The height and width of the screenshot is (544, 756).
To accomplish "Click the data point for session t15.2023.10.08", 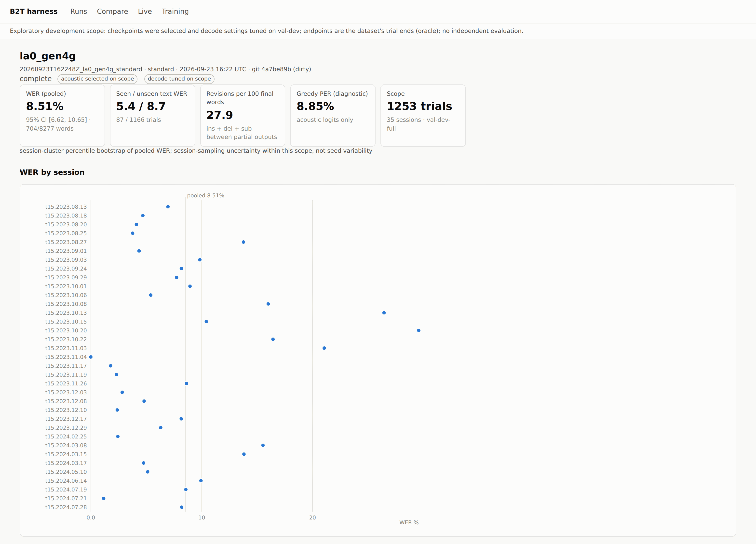I will [x=268, y=304].
